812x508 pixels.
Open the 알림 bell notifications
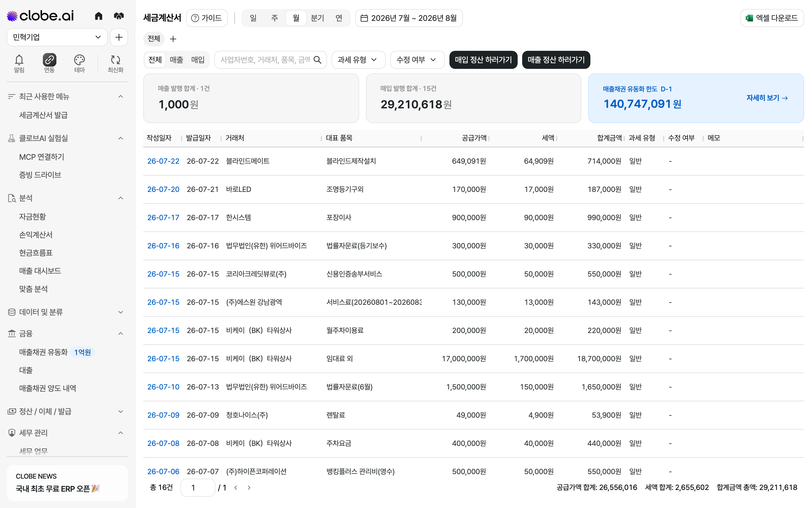pos(19,63)
